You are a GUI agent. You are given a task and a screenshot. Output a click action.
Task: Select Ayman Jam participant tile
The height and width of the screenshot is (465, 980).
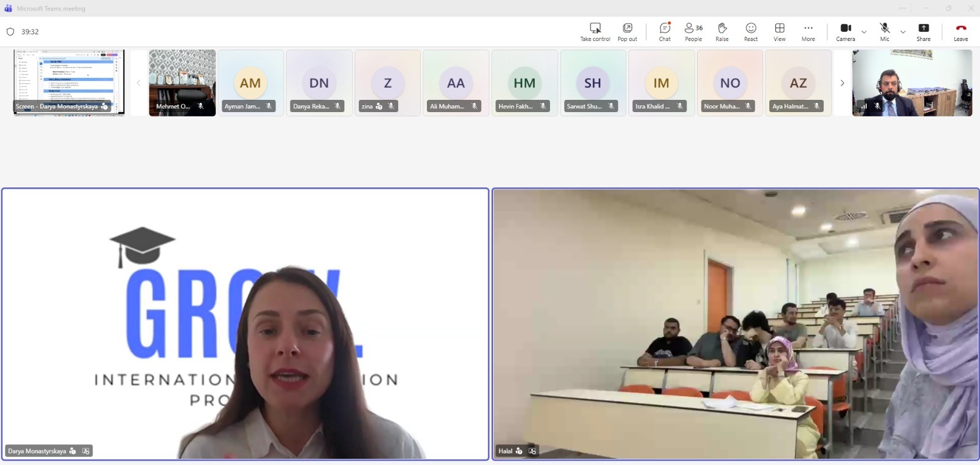[251, 83]
